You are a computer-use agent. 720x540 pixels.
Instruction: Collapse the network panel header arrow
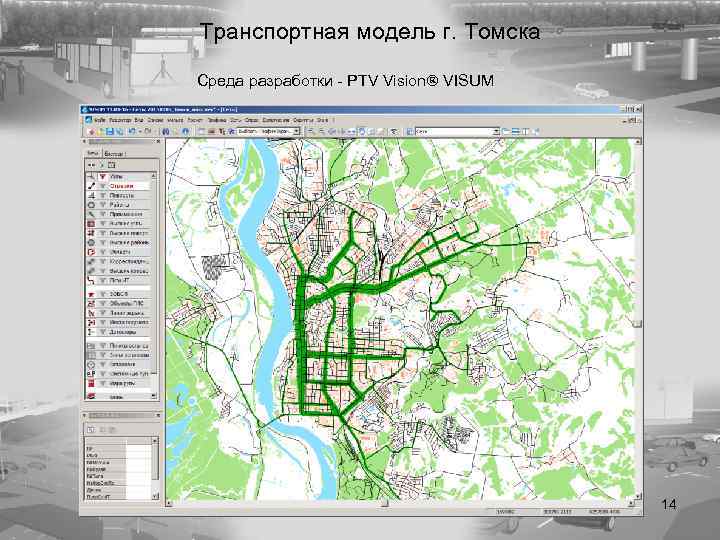click(84, 141)
